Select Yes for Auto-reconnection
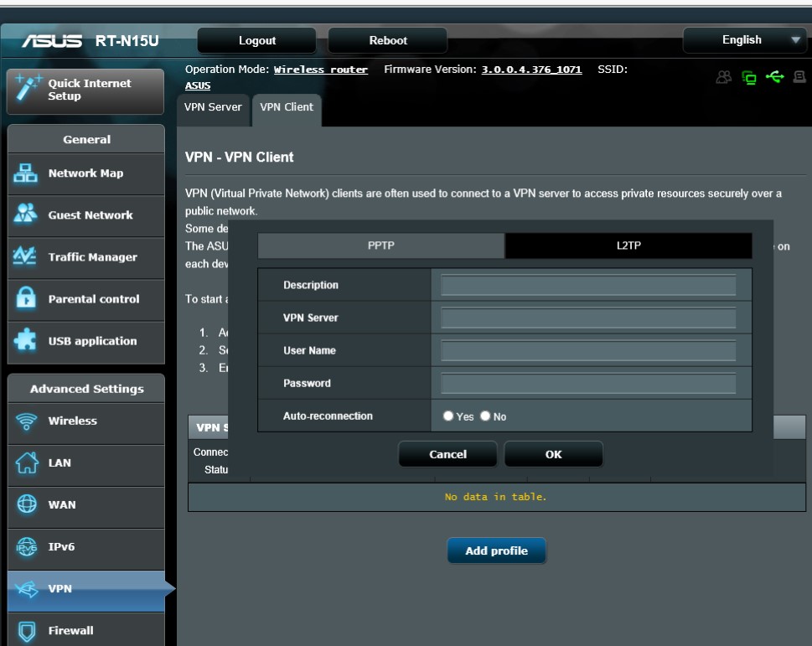The width and height of the screenshot is (812, 646). (x=448, y=416)
